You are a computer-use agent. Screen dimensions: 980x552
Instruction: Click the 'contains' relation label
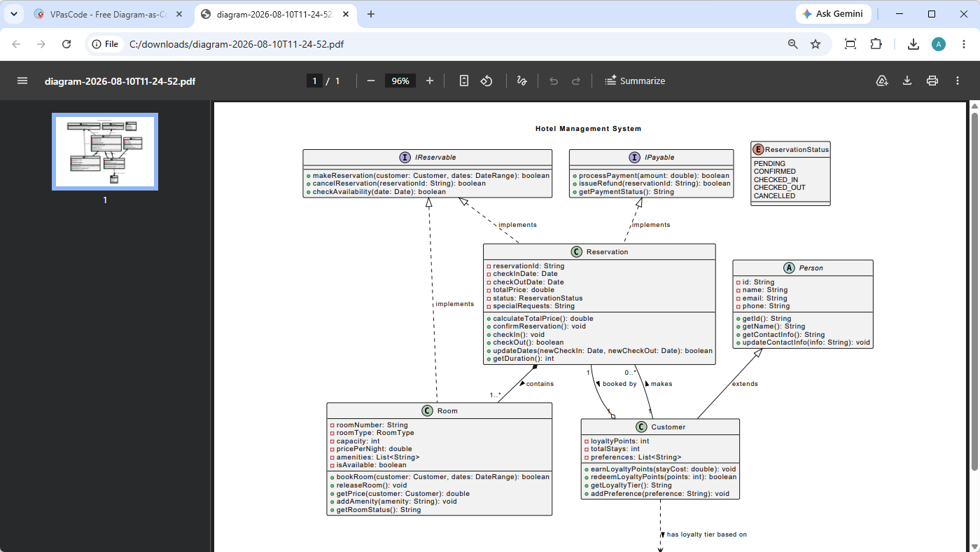(x=540, y=384)
